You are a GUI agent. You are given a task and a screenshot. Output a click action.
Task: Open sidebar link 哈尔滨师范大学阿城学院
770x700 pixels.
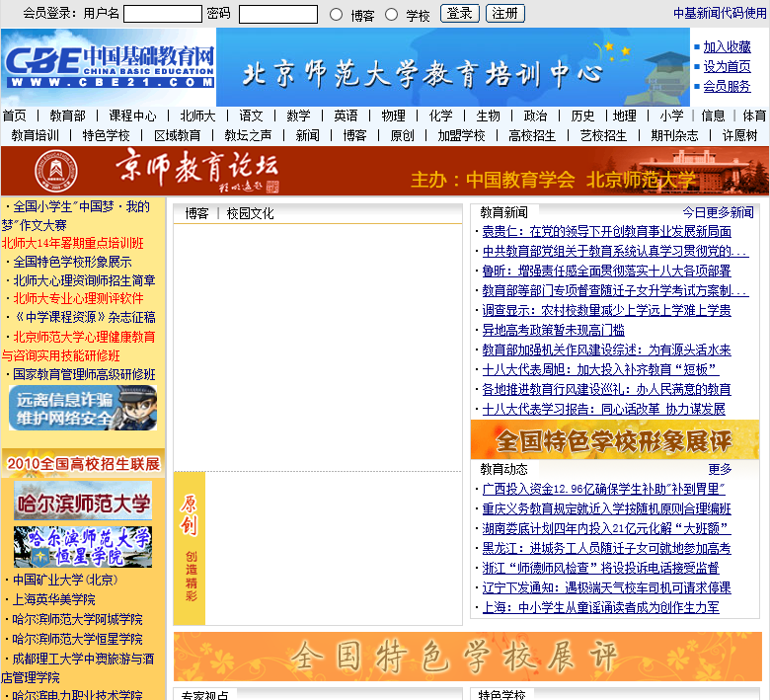[x=78, y=619]
